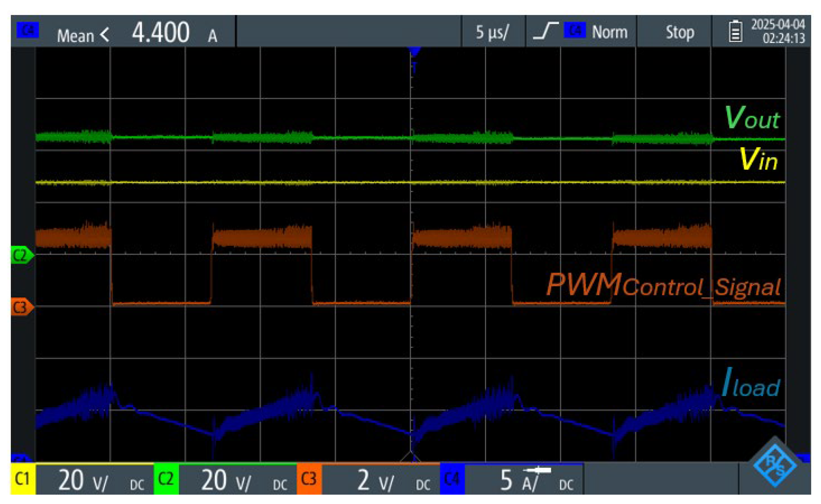Select the rising edge trigger slope icon
Viewport: 821px width, 504px height.
545,31
